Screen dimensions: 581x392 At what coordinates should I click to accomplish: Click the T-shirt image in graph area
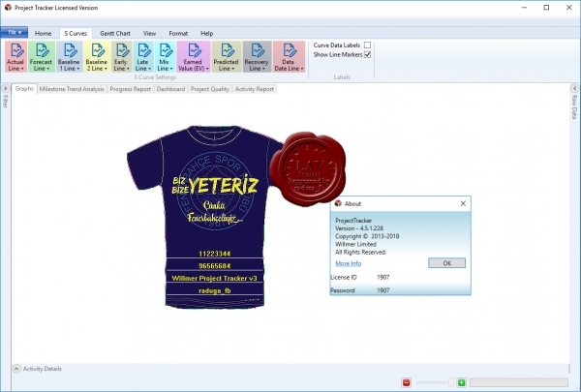[x=205, y=217]
